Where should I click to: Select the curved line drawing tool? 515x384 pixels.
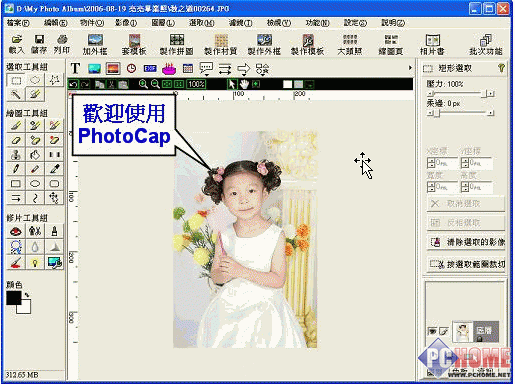pos(35,198)
